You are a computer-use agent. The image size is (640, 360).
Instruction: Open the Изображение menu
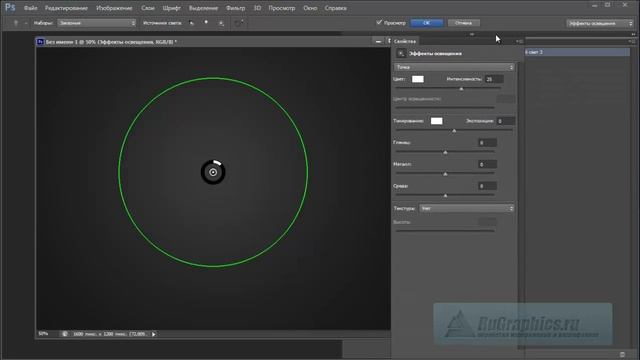[114, 8]
